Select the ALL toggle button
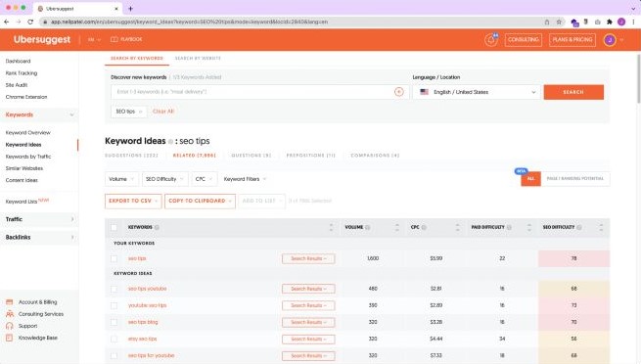 click(x=530, y=179)
